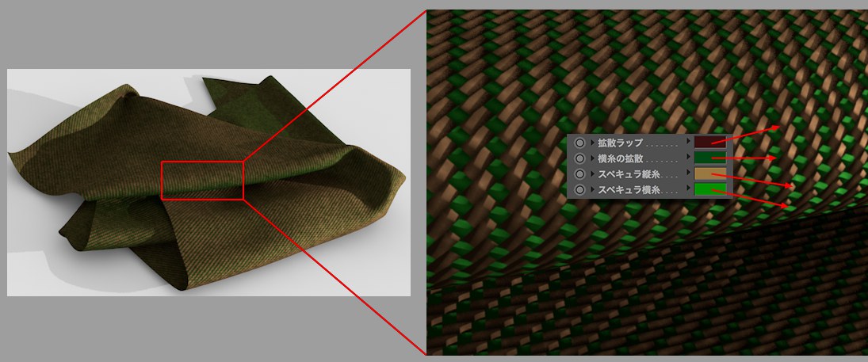
Task: Enable the keyframe circle for スペキュラ横糸
Action: 580,189
